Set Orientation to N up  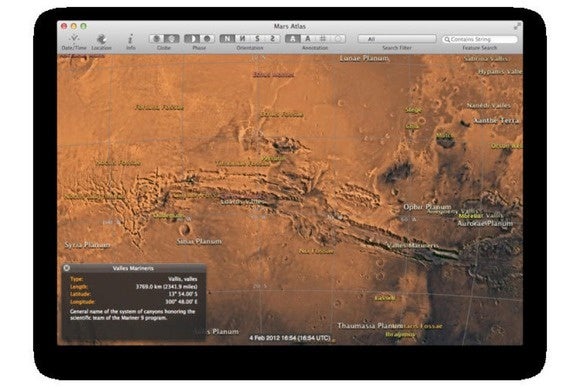(227, 38)
